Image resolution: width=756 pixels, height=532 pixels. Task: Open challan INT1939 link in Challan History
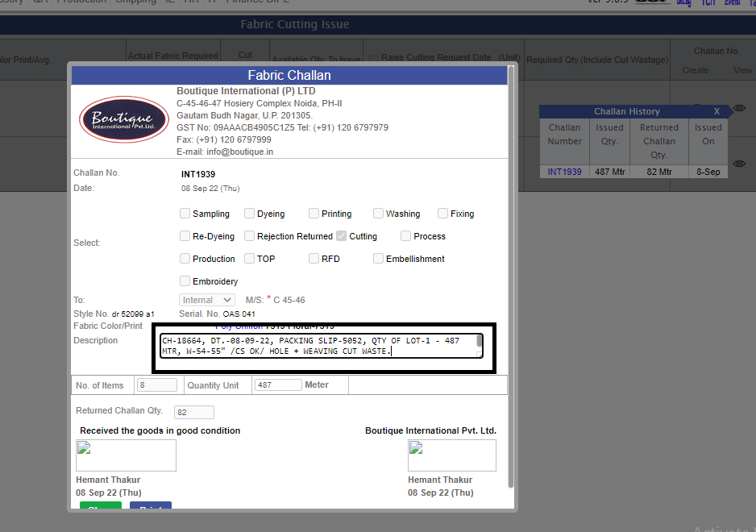(x=564, y=172)
